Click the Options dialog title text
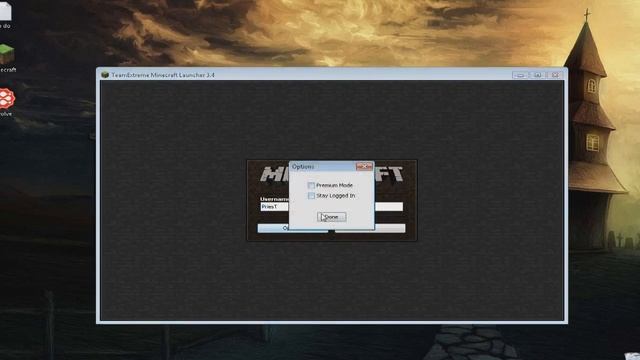The image size is (640, 360). (303, 167)
